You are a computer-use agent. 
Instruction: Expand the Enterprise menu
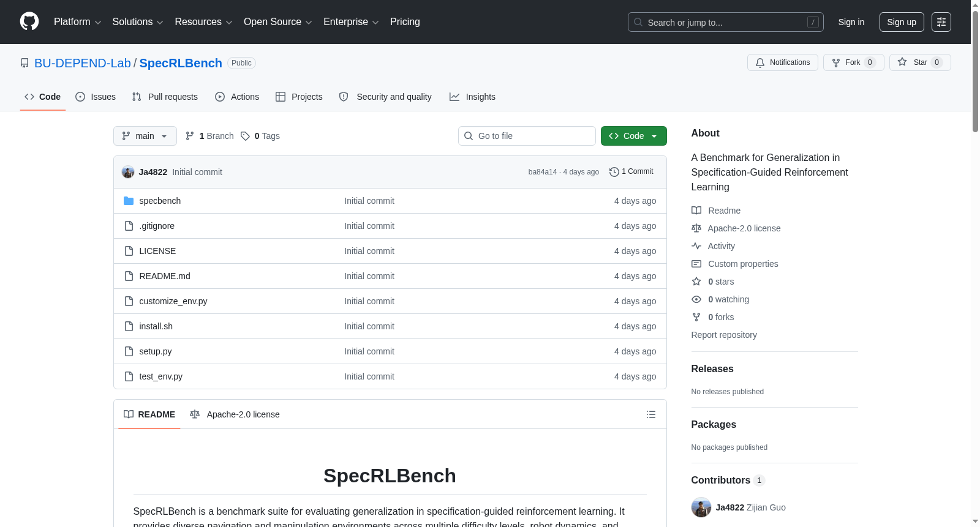[351, 22]
